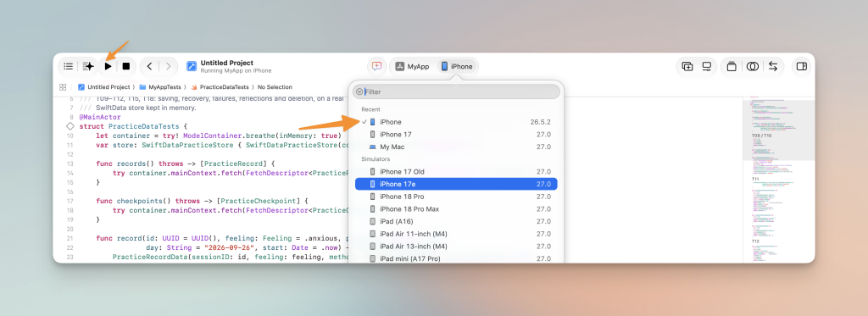Open the library box icon
Screen dimensions: 868x316
(732, 66)
